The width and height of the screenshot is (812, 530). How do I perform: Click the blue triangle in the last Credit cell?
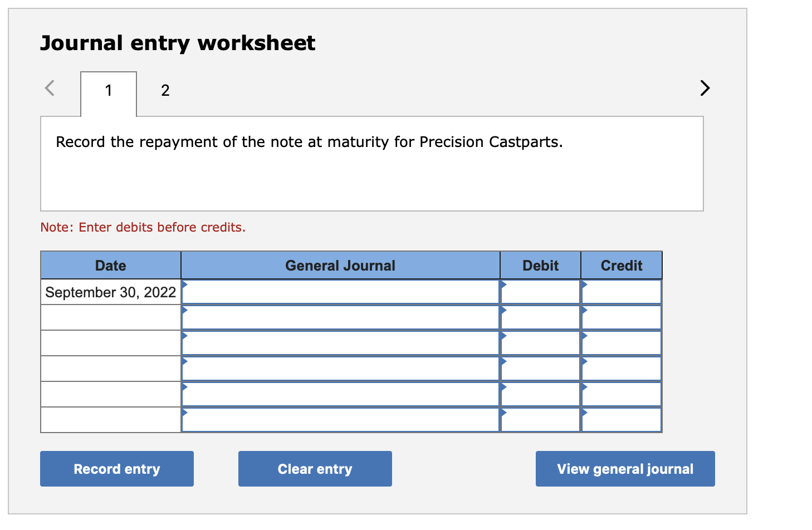584,413
